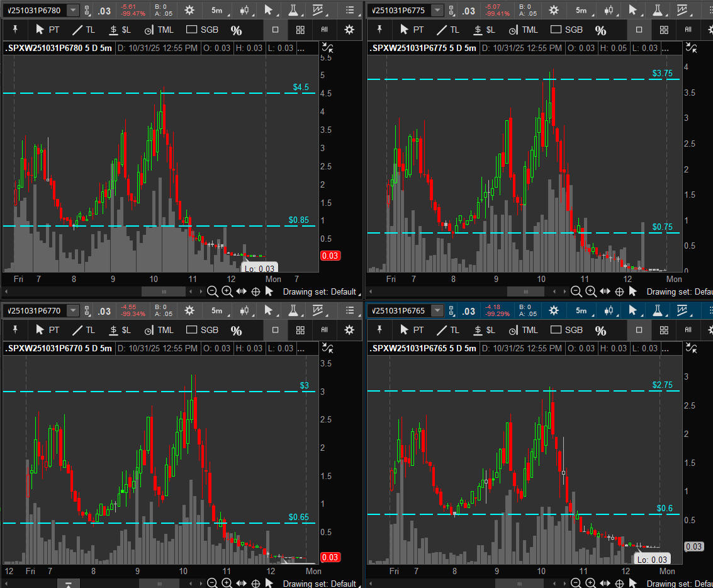Expand the symbol dropdown for P6780
Viewport: 713px width, 588px height.
coord(74,10)
